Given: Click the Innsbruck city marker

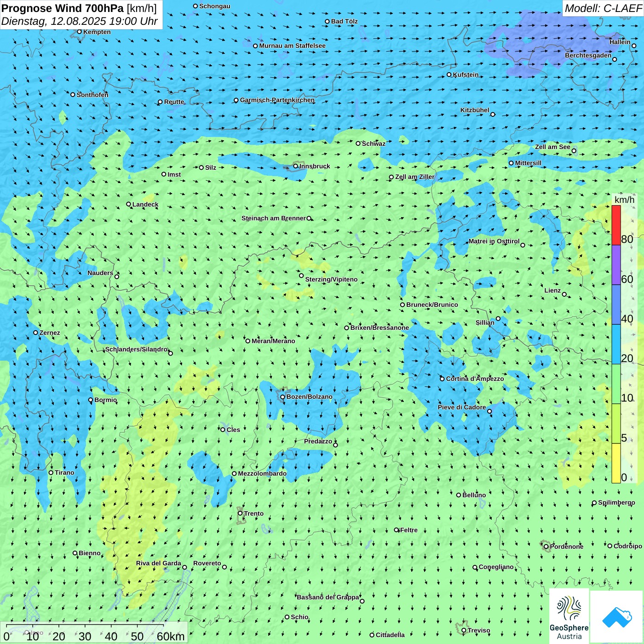Looking at the screenshot, I should [x=296, y=167].
